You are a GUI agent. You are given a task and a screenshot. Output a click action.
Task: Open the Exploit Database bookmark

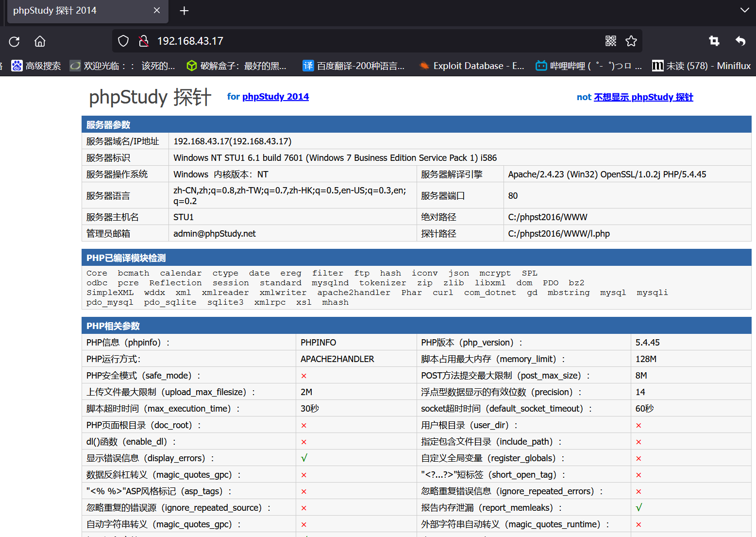click(472, 66)
